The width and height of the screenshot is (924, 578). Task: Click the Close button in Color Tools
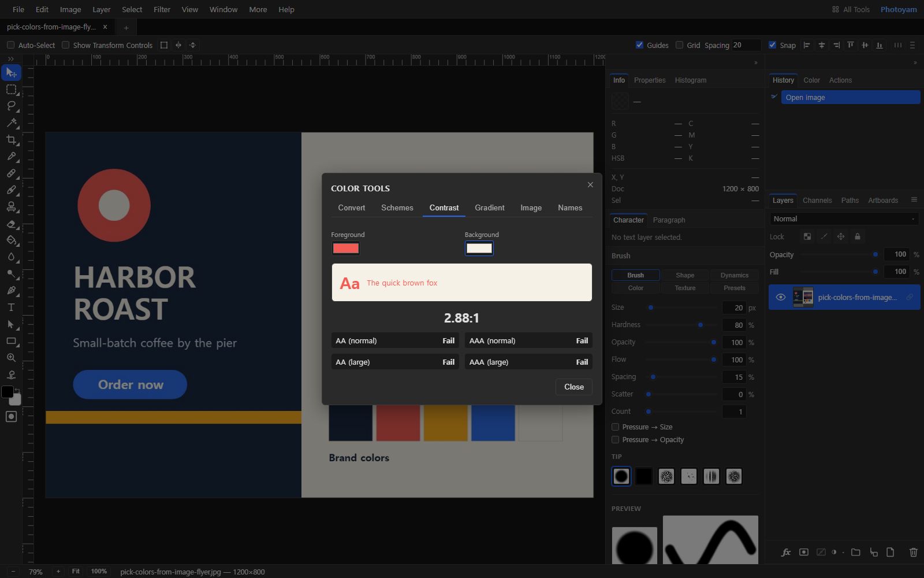point(573,387)
